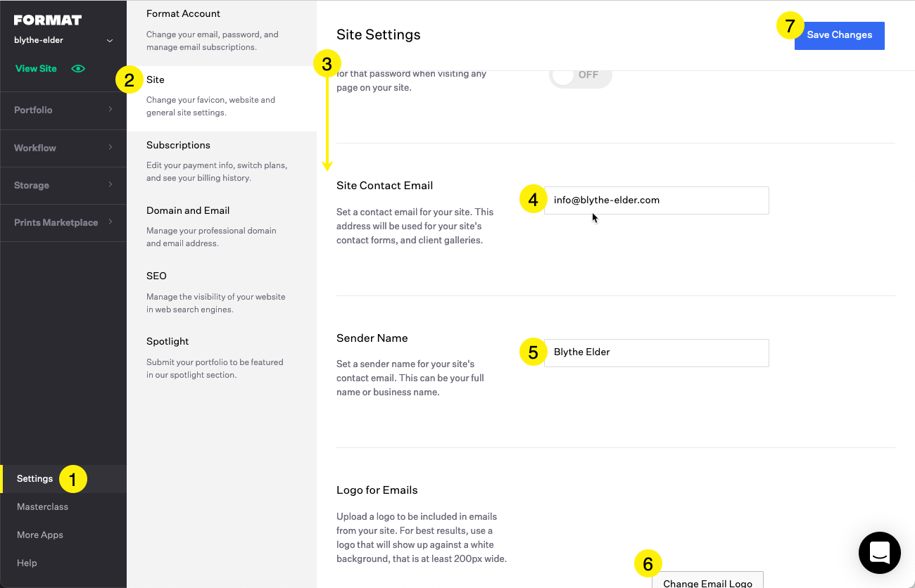Open the Subscriptions settings section

pyautogui.click(x=222, y=164)
